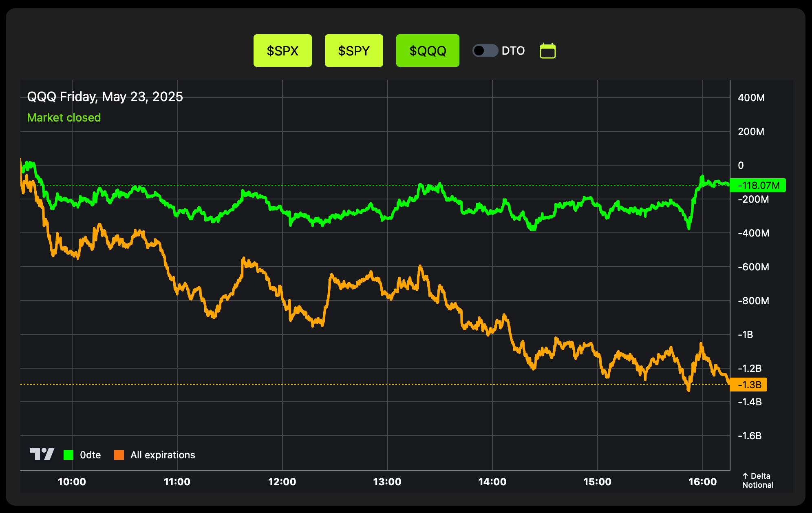Click the 0dte legend label
812x513 pixels.
(90, 455)
